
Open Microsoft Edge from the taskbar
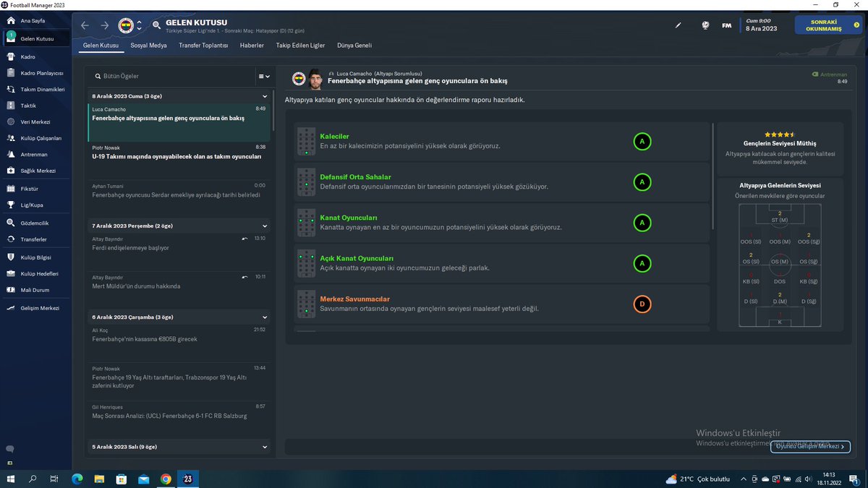(x=77, y=479)
